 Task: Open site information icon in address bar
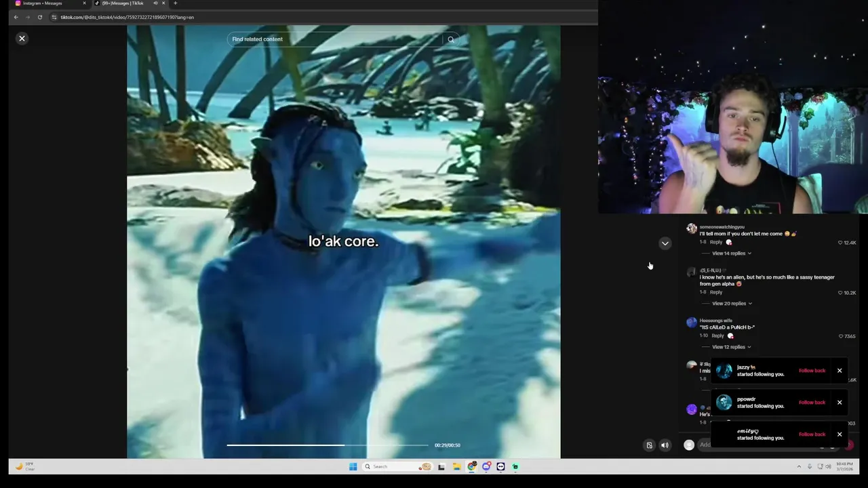click(x=54, y=17)
